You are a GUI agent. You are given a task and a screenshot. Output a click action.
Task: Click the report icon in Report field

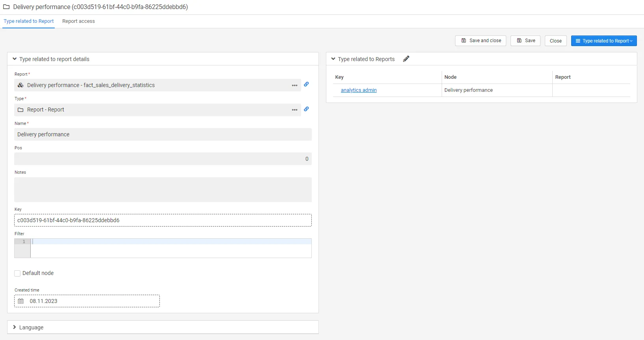pos(20,85)
